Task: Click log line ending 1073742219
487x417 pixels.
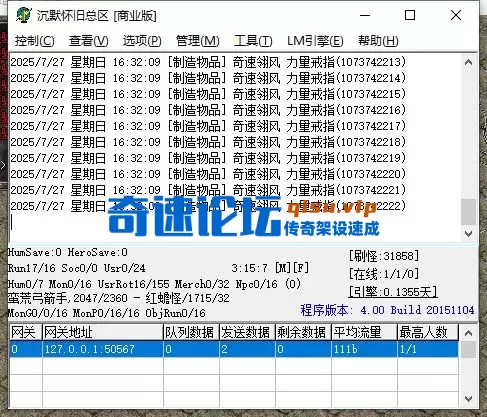Action: coord(208,158)
